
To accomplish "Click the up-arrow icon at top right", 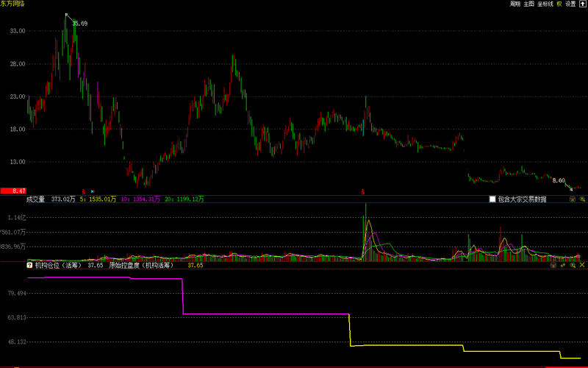I will tap(582, 4).
